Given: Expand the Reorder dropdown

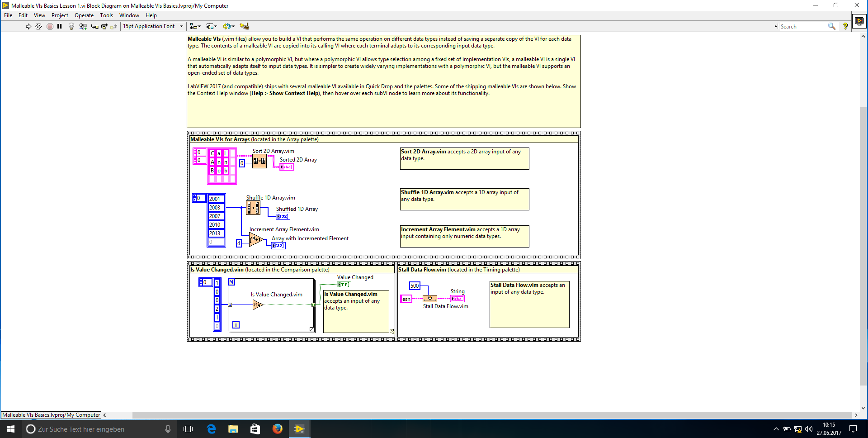Looking at the screenshot, I should [228, 27].
